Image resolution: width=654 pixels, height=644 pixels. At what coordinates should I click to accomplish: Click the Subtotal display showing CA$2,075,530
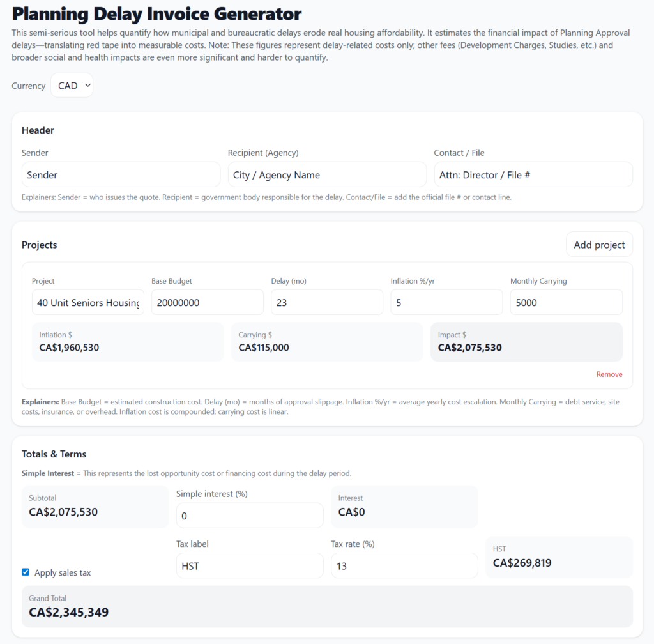pyautogui.click(x=95, y=507)
